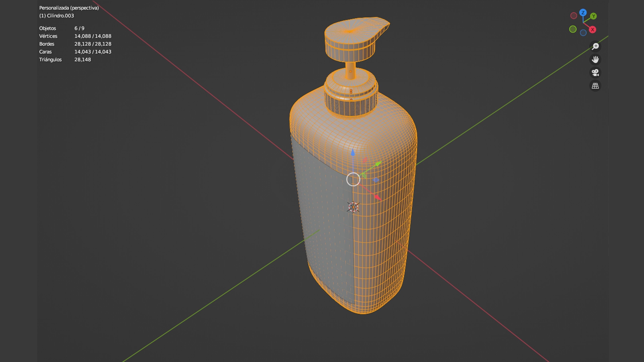Click the negative Z blue gizmo circle
Viewport: 644px width, 362px height.
coord(583,33)
